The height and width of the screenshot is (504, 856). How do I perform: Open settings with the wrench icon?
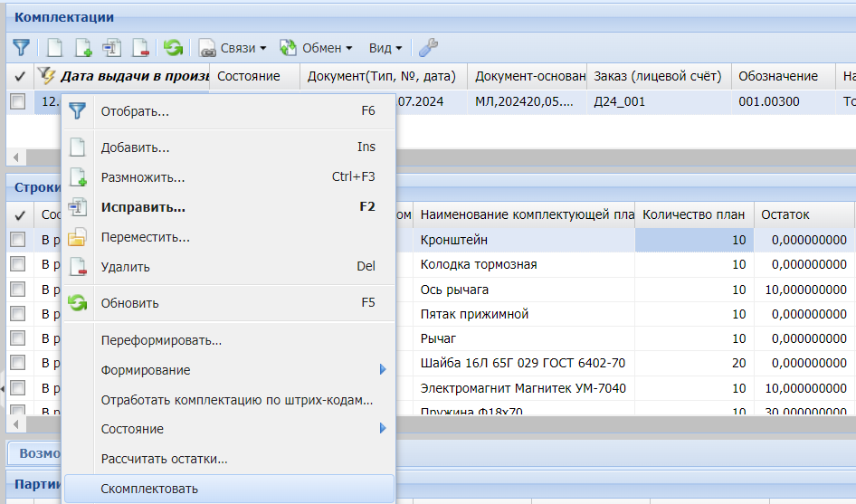[428, 47]
